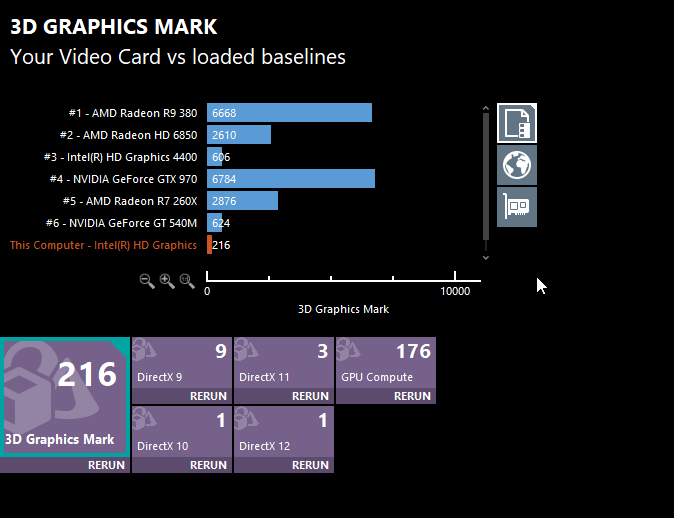Click the AMD Radeon HD 6850 label
Image resolution: width=674 pixels, height=518 pixels.
128,135
